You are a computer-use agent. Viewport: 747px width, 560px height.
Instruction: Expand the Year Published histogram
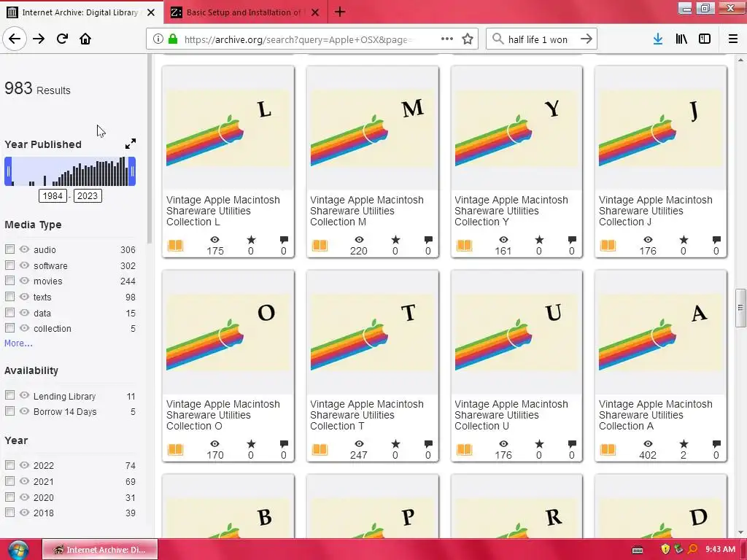tap(130, 144)
